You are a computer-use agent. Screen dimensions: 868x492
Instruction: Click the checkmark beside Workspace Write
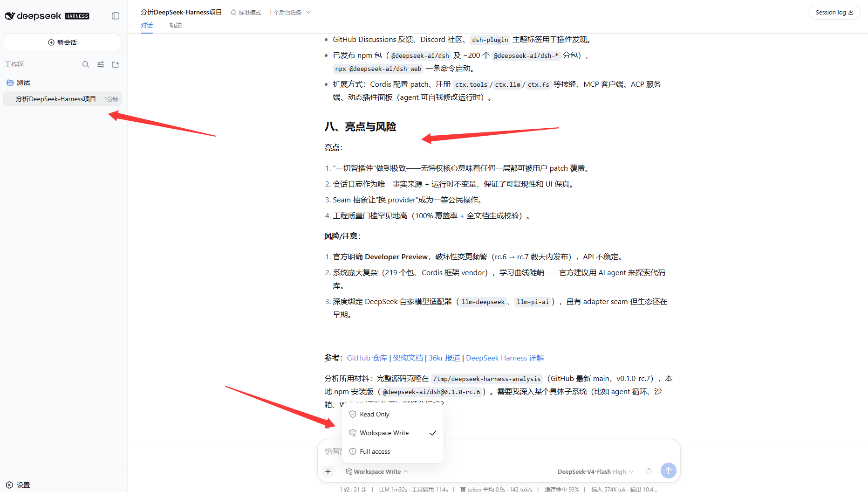coord(433,433)
